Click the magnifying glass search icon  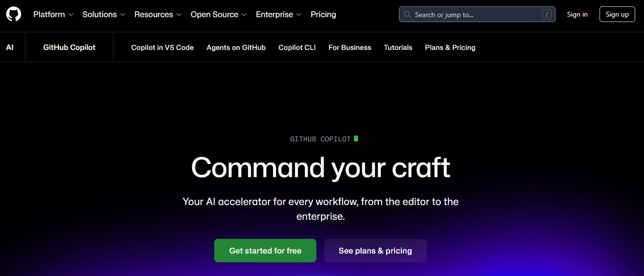[407, 15]
